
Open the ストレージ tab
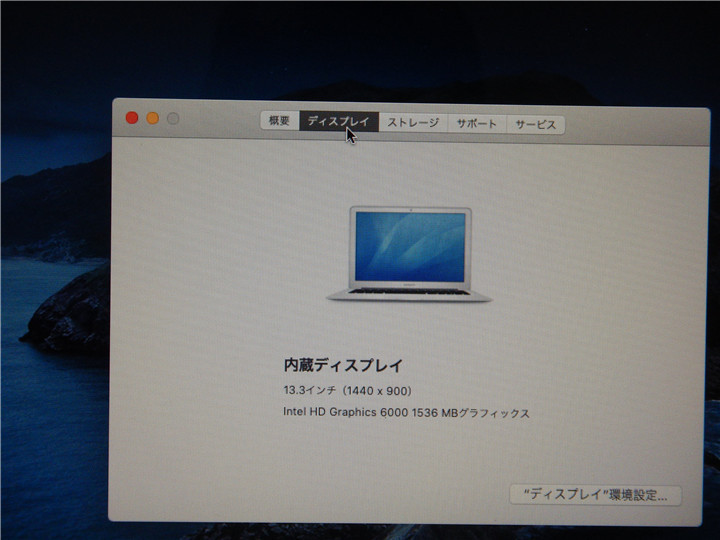[x=413, y=123]
